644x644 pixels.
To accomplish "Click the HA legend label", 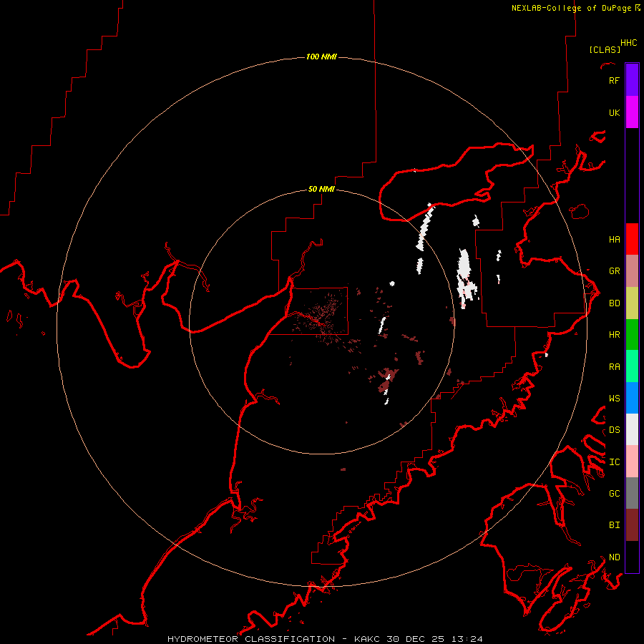I will click(614, 239).
